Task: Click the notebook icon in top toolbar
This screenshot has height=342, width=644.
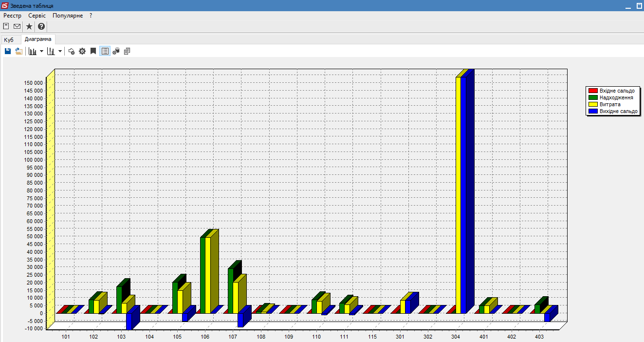Action: [6, 26]
